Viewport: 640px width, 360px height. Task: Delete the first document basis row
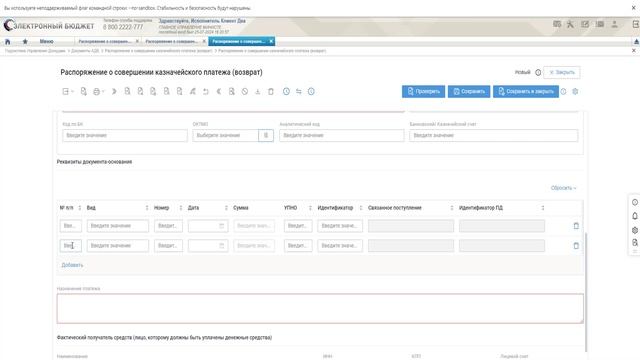click(x=576, y=226)
